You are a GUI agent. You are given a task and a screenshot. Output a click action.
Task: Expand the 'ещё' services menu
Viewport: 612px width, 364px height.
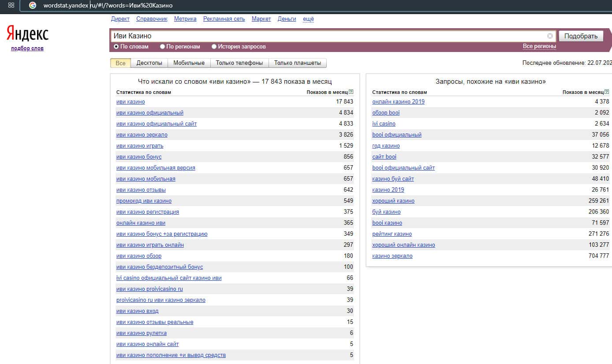pyautogui.click(x=308, y=19)
